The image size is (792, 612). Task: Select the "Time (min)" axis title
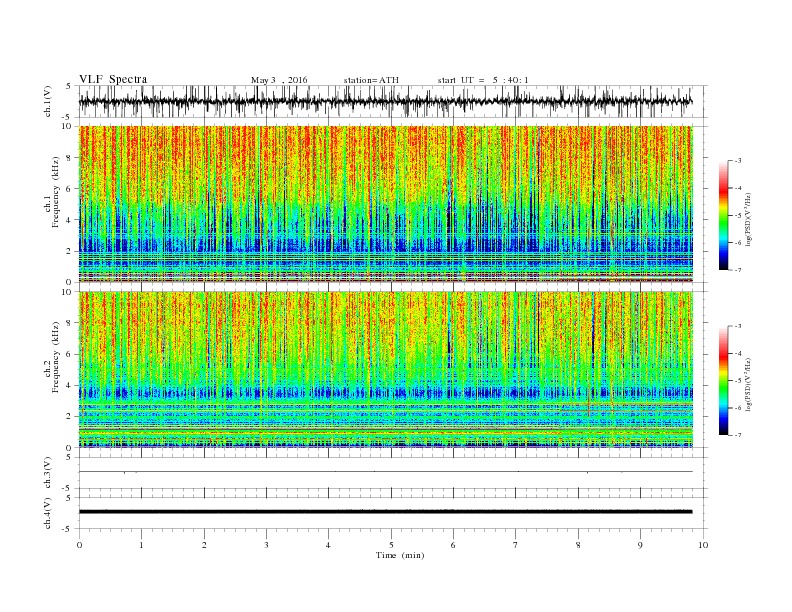coord(400,555)
